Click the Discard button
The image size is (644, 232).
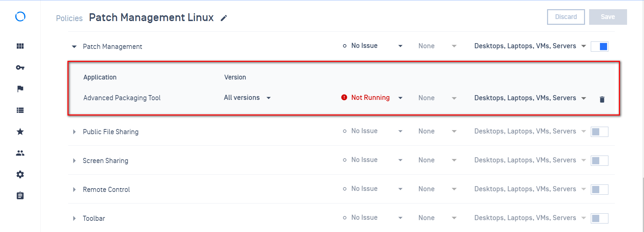tap(566, 17)
